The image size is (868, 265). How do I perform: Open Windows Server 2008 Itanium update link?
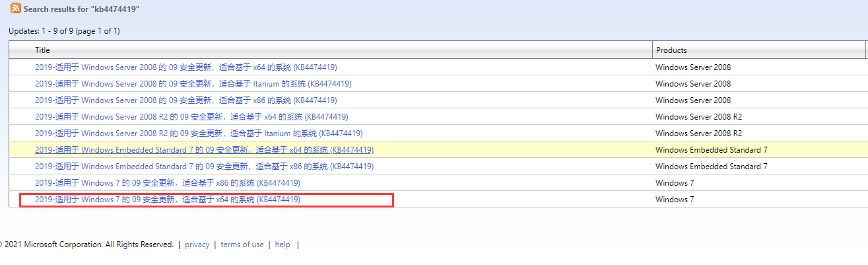point(193,84)
